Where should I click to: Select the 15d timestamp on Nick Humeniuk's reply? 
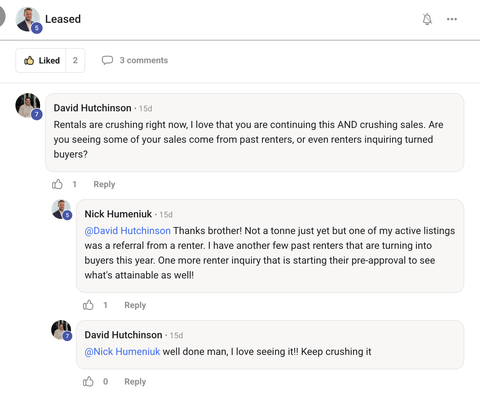click(x=166, y=215)
